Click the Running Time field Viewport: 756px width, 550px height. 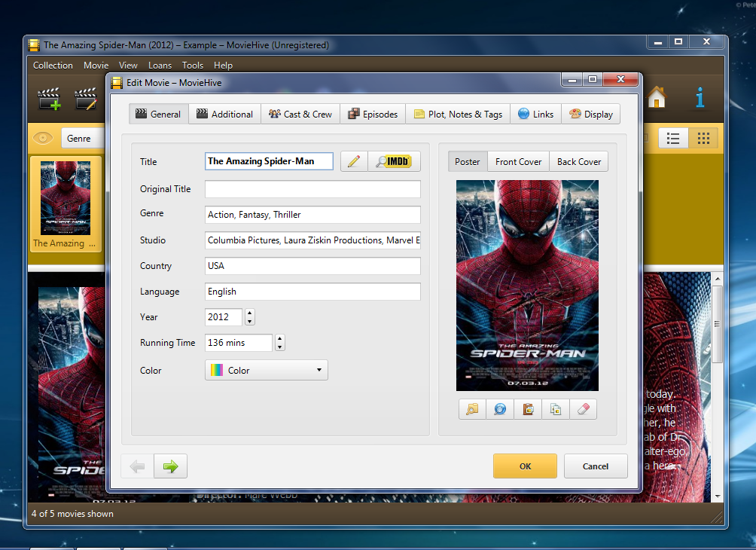pos(239,343)
